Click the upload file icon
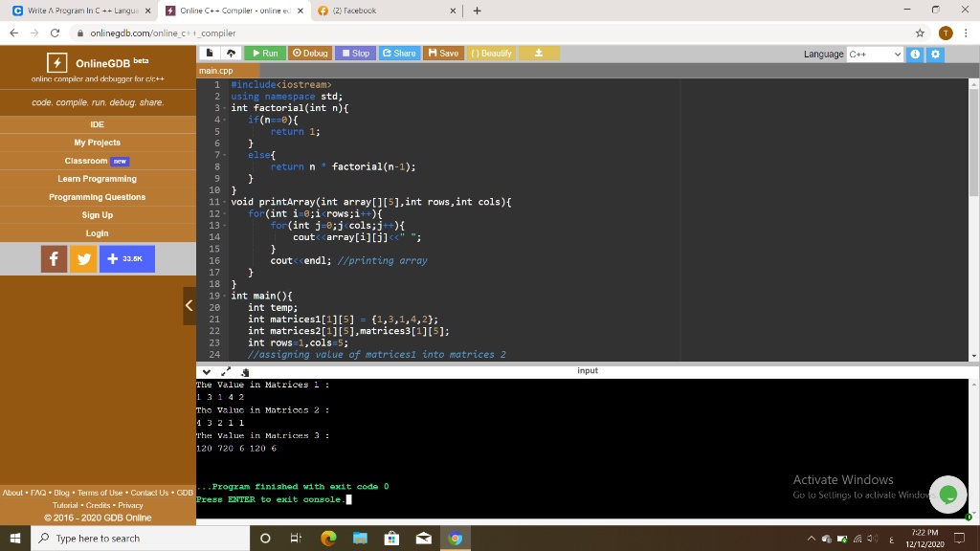Screen dimensions: 980x551 tap(231, 54)
